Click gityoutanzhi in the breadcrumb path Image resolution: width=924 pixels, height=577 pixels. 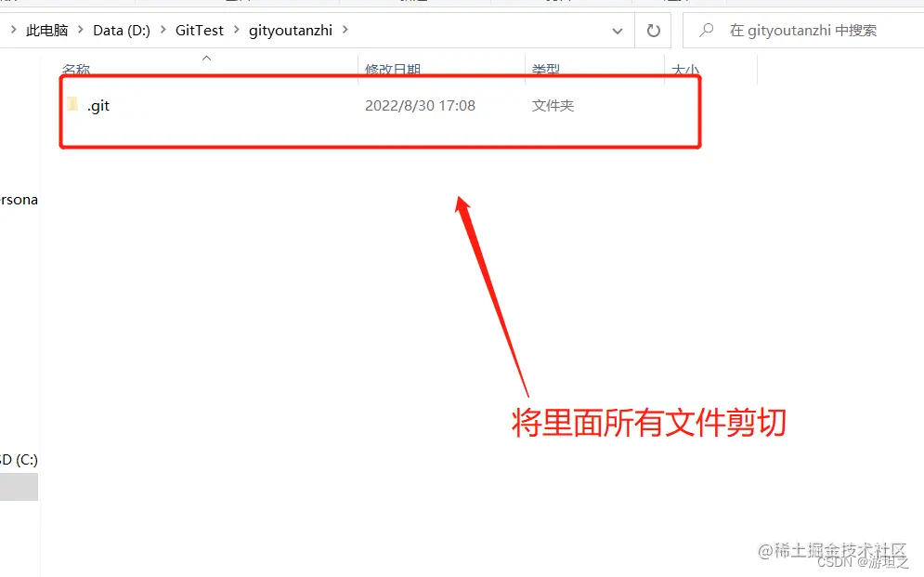292,30
